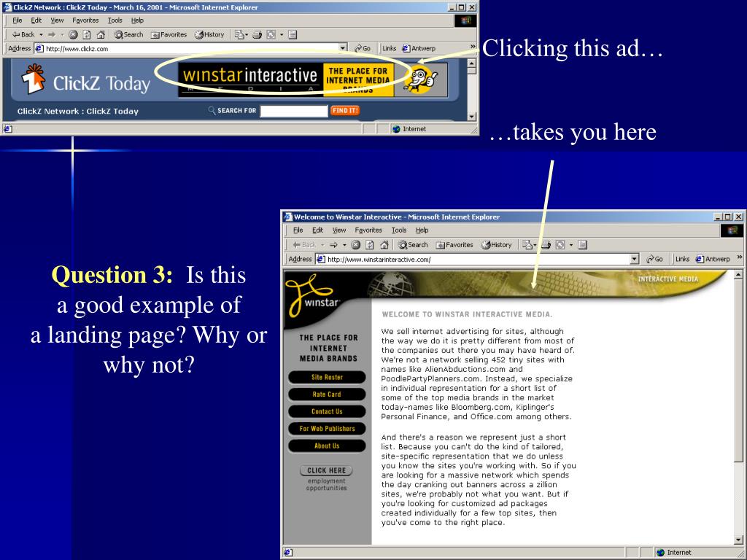Image resolution: width=747 pixels, height=560 pixels.
Task: Click Edit page icon in Winstar toolbar
Action: pyautogui.click(x=560, y=245)
